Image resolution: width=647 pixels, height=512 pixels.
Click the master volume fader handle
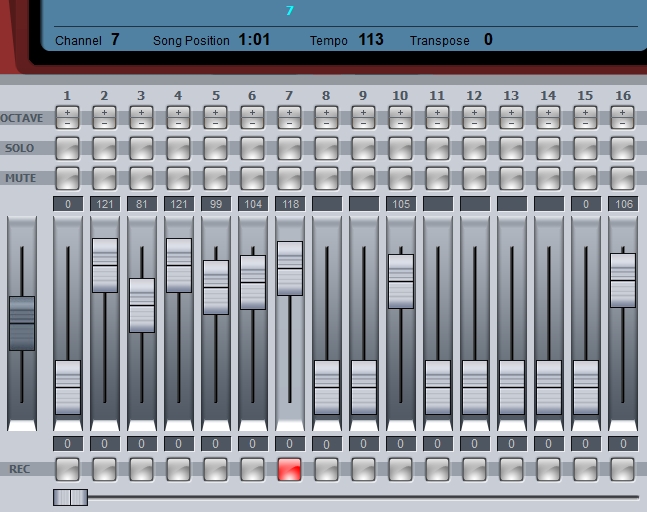(x=22, y=323)
